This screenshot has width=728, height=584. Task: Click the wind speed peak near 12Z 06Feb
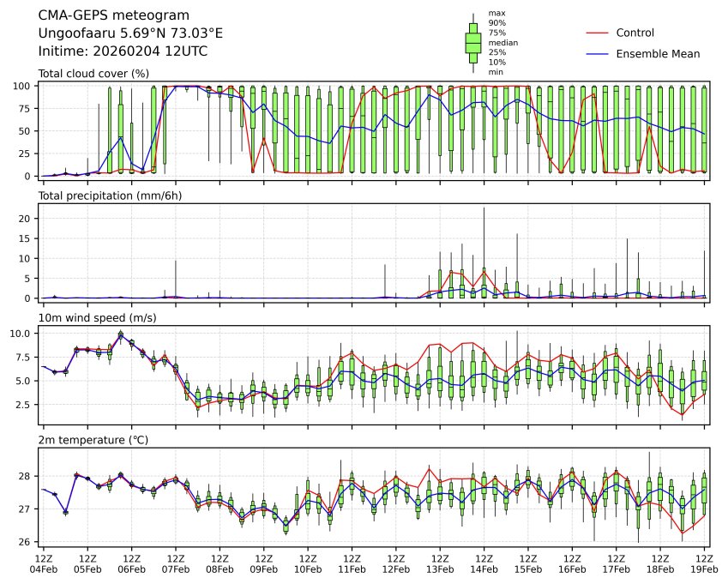click(x=121, y=334)
